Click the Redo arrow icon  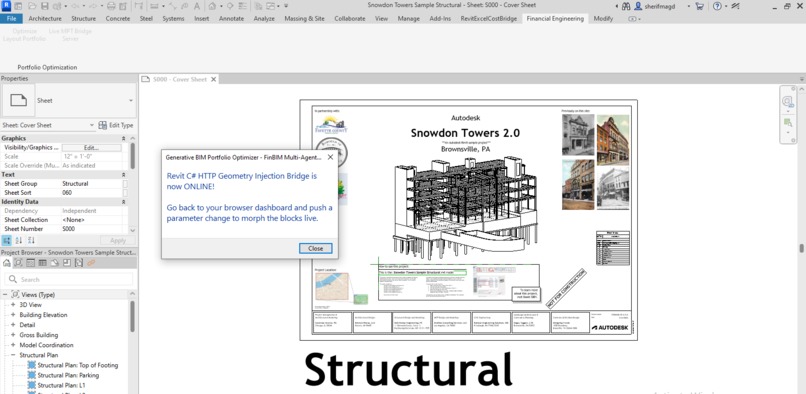[93, 6]
